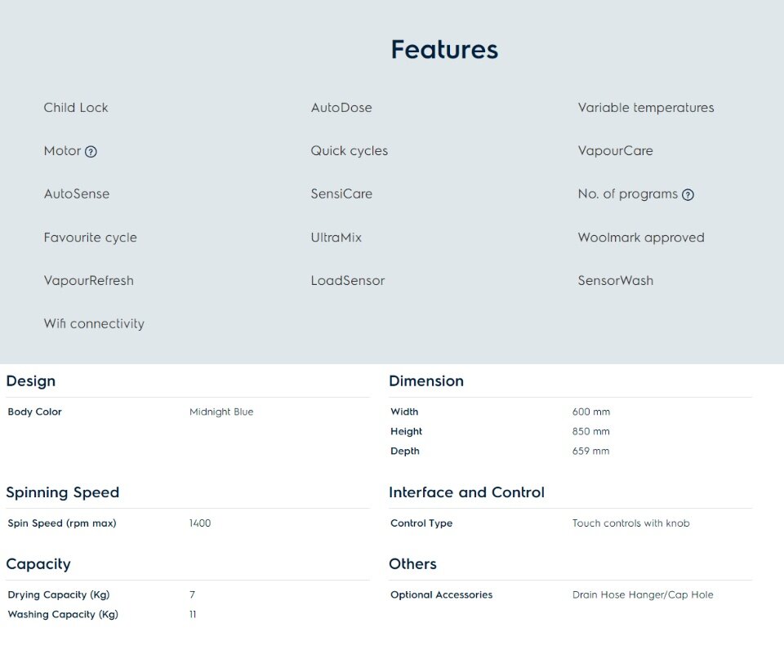Click the SensorWash feature text
This screenshot has height=672, width=784.
(616, 281)
